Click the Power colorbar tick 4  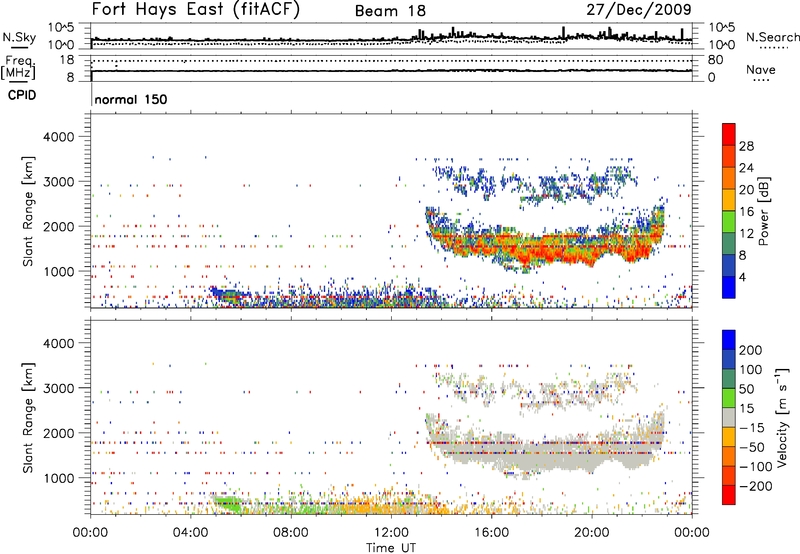pos(742,277)
